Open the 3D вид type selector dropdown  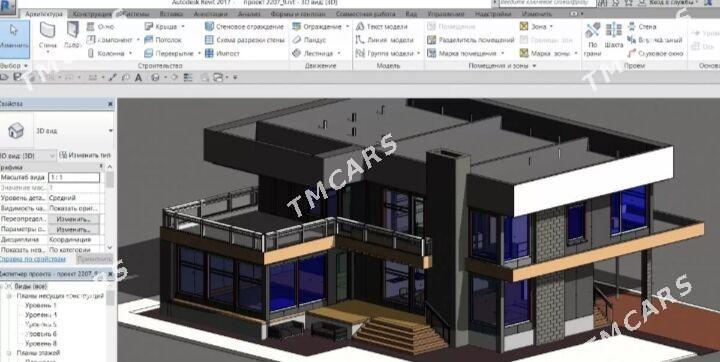110,131
